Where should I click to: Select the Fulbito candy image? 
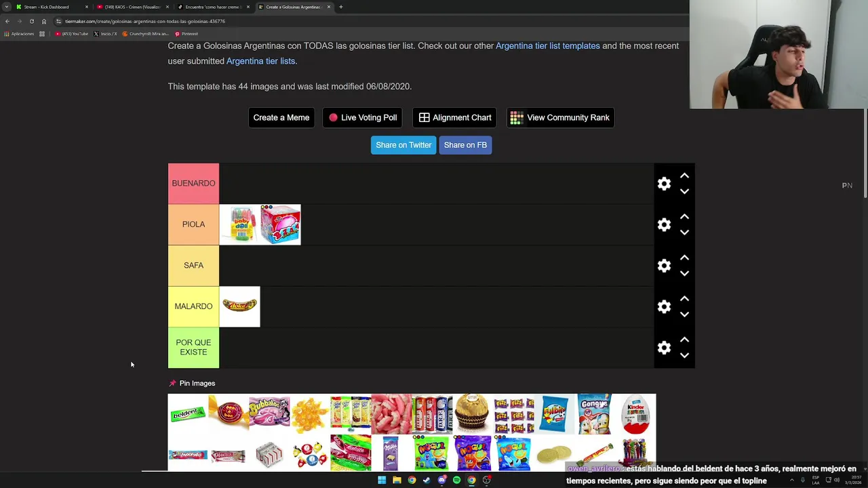coord(554,414)
